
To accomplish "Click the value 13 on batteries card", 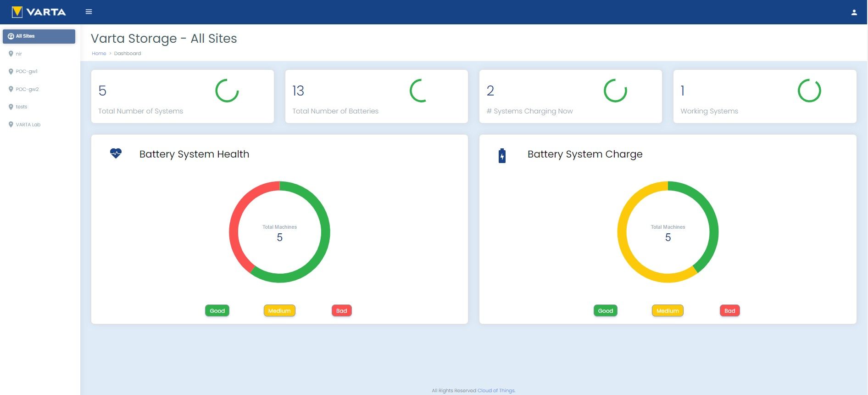I will [x=298, y=90].
